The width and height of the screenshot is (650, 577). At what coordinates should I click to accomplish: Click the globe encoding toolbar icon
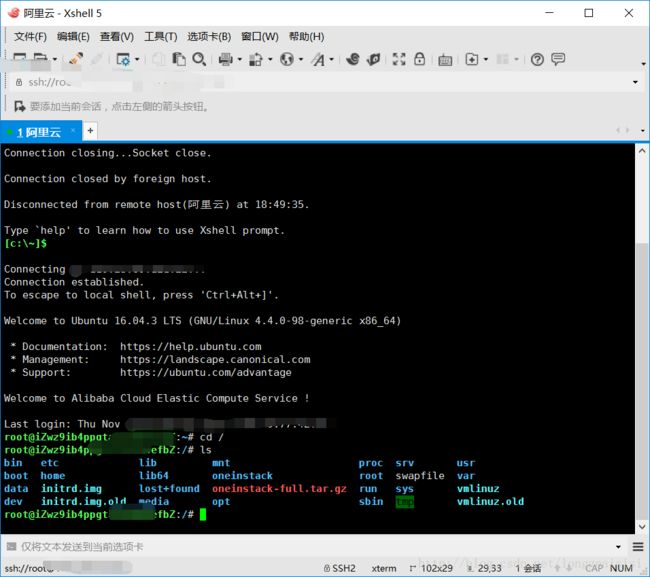pos(286,59)
